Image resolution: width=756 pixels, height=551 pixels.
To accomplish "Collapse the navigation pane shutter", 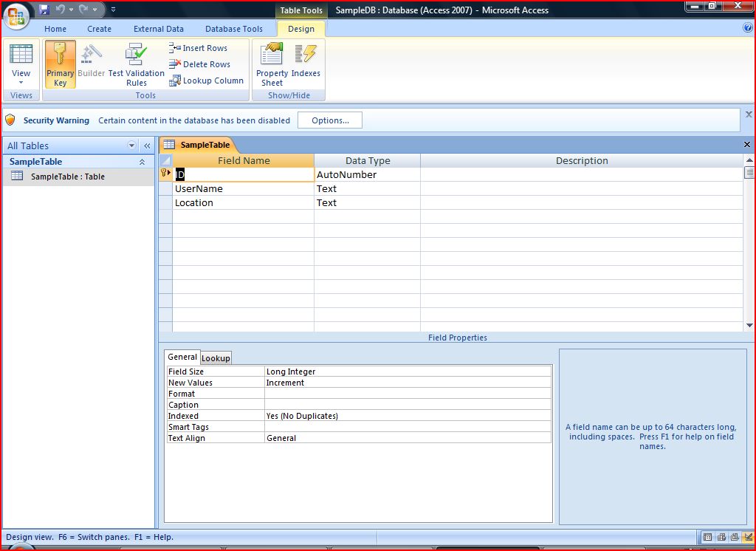I will click(147, 146).
